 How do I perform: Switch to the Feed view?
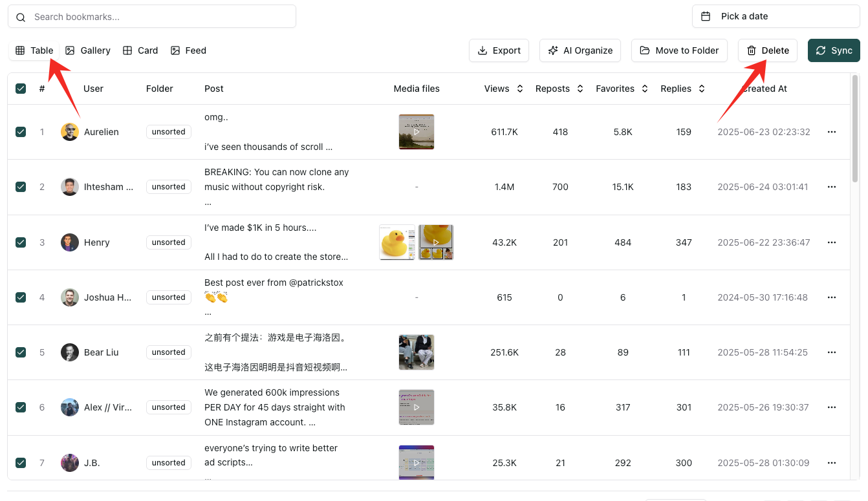coord(188,50)
